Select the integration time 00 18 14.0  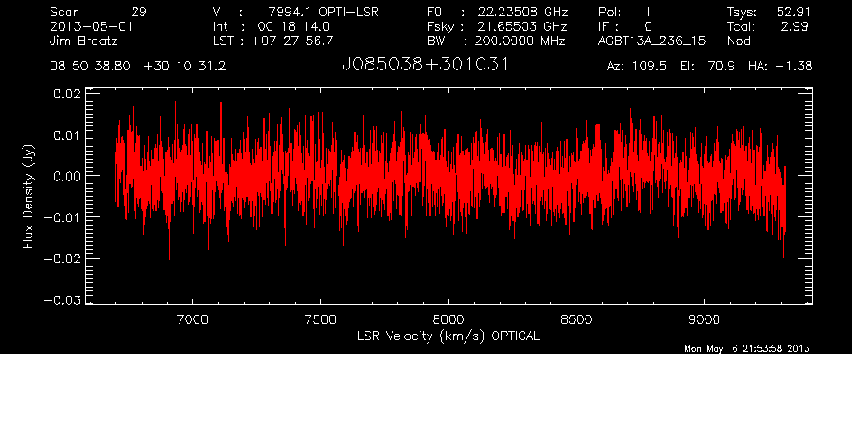pyautogui.click(x=293, y=26)
